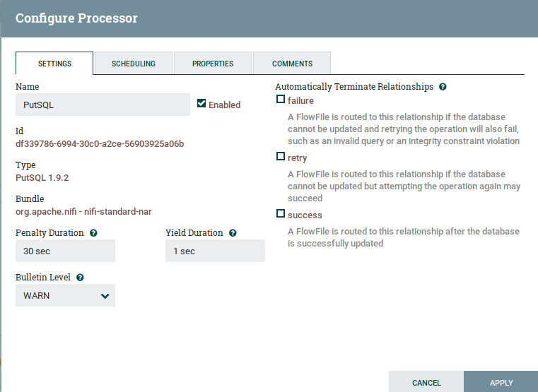Click the Penalty Duration label
Image resolution: width=538 pixels, height=392 pixels.
[x=49, y=232]
